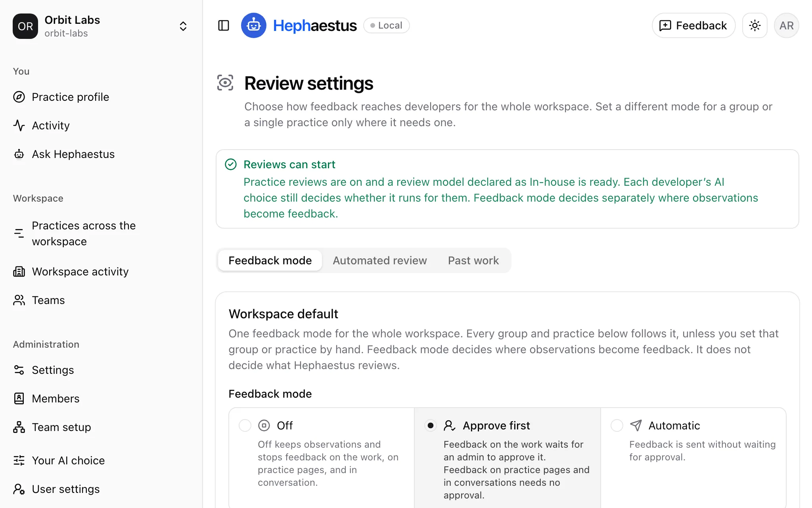
Task: Open Practice profile in sidebar
Action: tap(101, 97)
